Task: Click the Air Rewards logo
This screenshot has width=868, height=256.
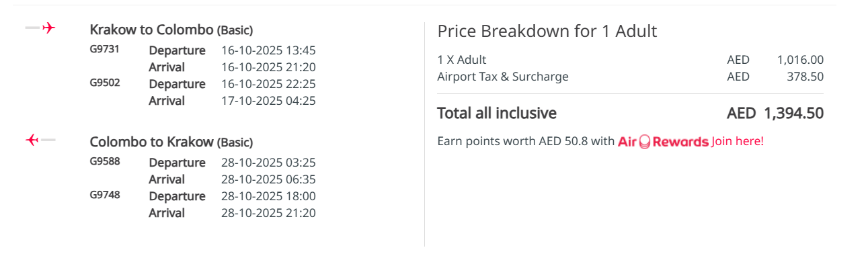Action: [663, 142]
